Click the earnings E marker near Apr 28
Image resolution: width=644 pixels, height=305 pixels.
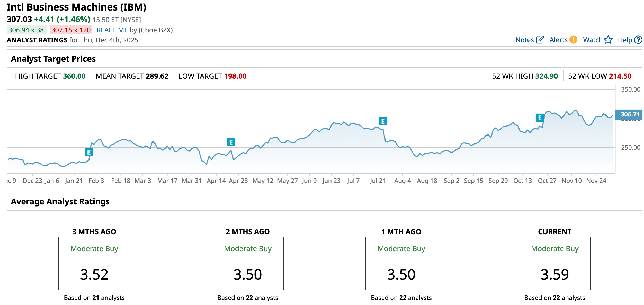pyautogui.click(x=231, y=142)
